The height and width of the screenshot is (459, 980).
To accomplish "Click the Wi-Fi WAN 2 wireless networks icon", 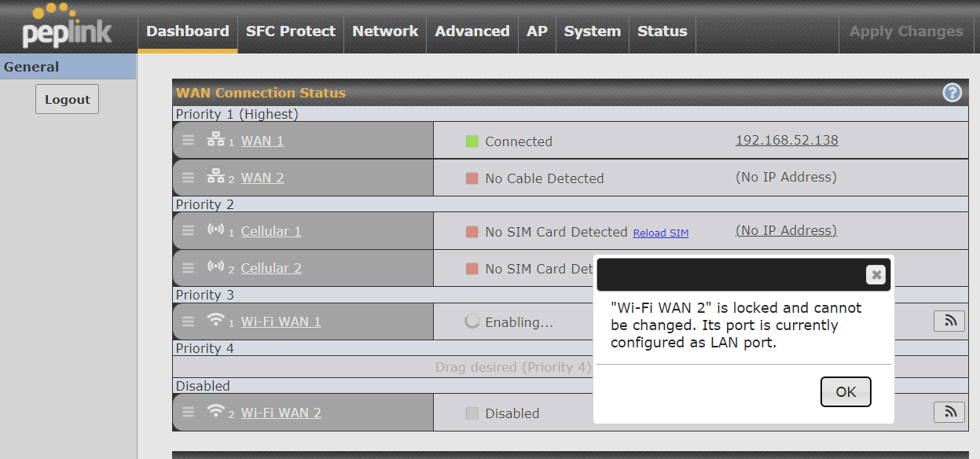I will [x=949, y=412].
